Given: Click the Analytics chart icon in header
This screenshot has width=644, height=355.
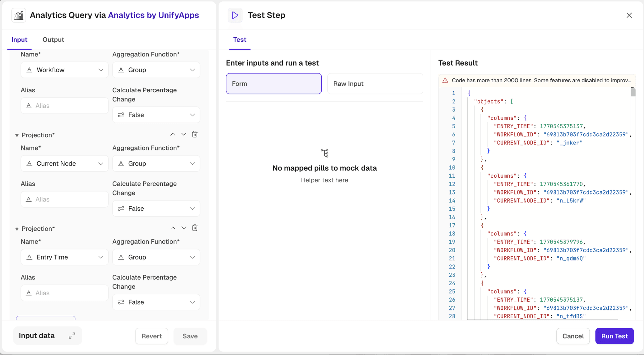Looking at the screenshot, I should tap(19, 15).
